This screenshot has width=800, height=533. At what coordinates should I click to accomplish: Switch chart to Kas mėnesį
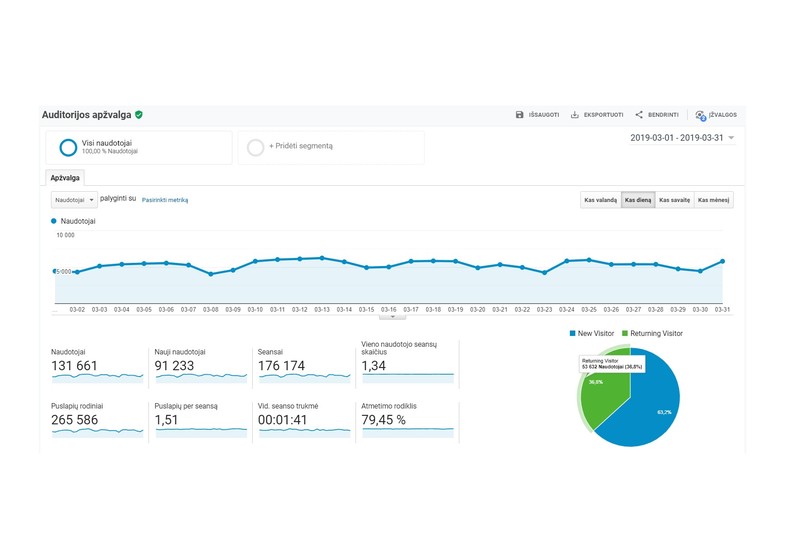click(713, 200)
